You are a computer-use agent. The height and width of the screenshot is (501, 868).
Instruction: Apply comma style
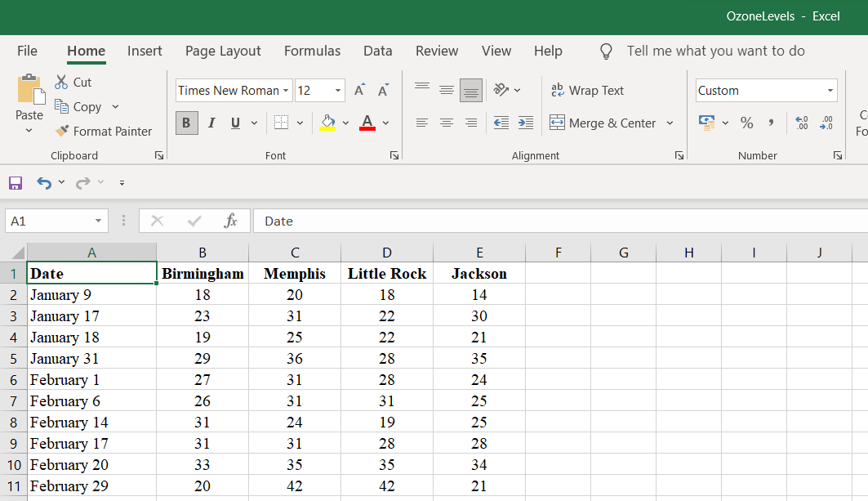pos(771,123)
